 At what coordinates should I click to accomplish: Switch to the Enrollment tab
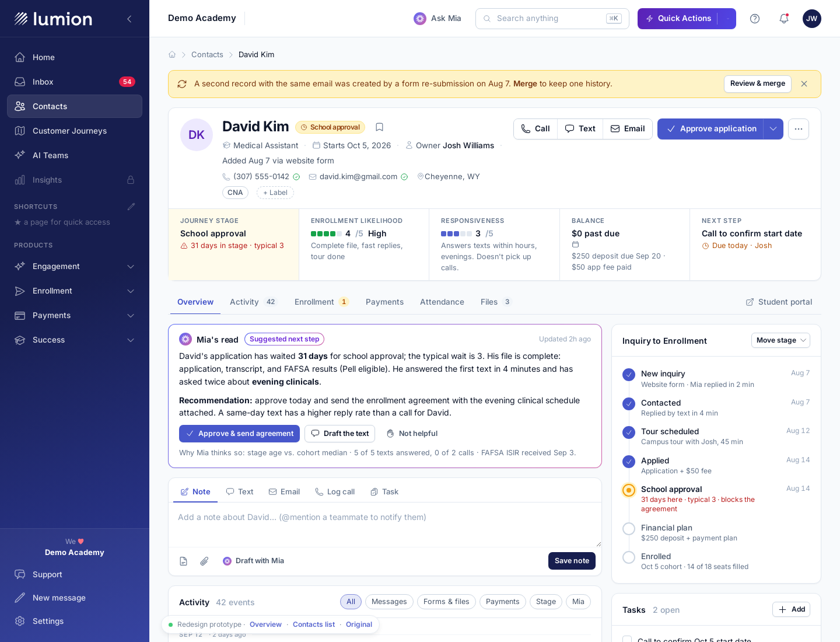point(321,302)
